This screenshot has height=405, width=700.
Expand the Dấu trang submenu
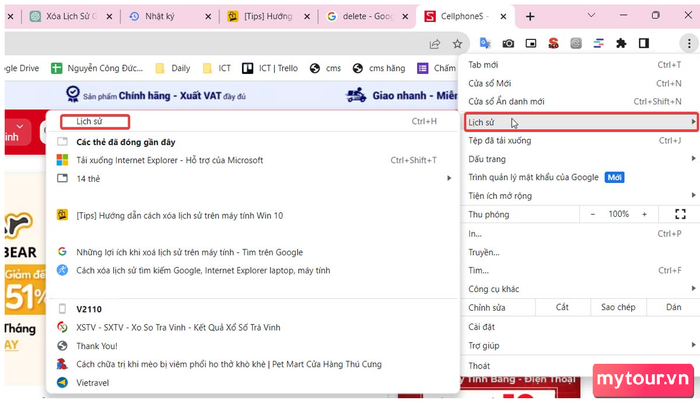(x=579, y=159)
